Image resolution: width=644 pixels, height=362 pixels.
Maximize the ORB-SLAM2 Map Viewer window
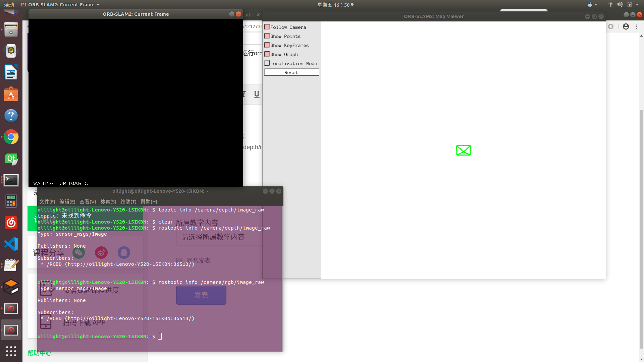tap(594, 16)
